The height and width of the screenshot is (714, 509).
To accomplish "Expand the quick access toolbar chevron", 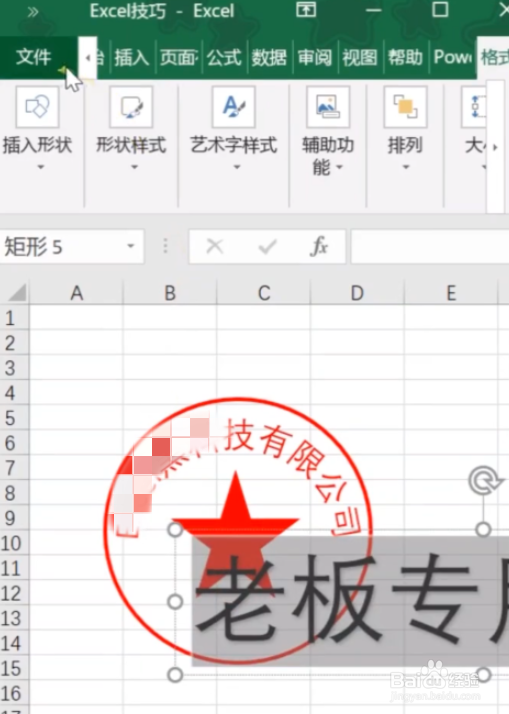I will pos(33,12).
